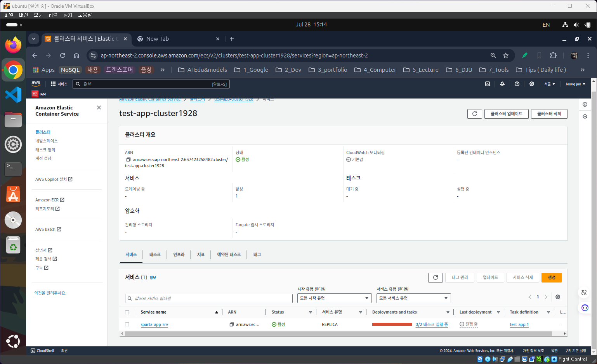Copy the sparta-app-srv service ARN
Viewport: 597px width, 364px height.
232,324
